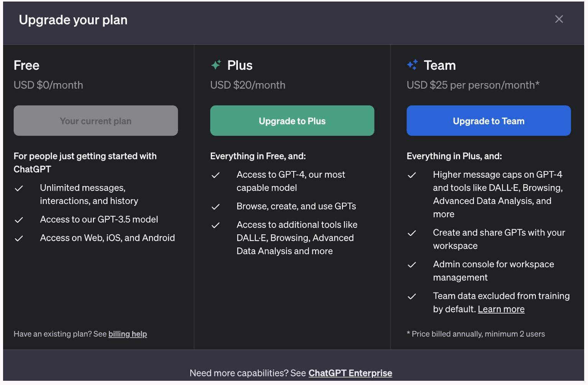Viewport: 588px width, 385px height.
Task: Click the green Plus sparkle icon
Action: coord(216,65)
